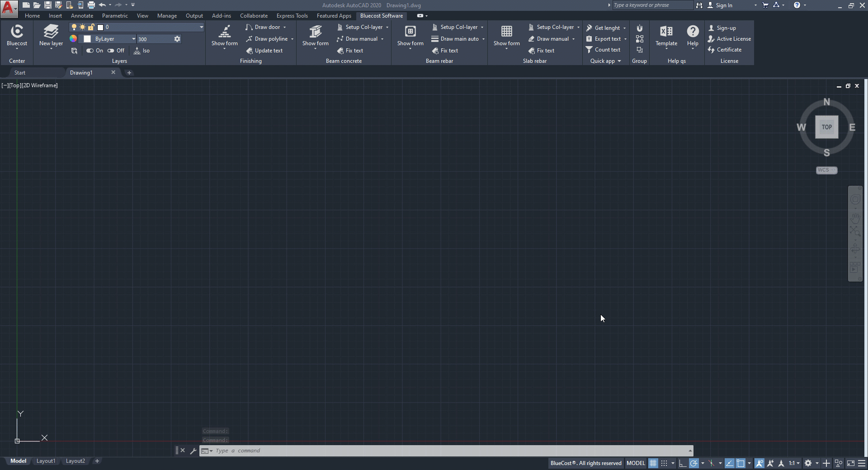
Task: Click the New layer icon
Action: (51, 32)
